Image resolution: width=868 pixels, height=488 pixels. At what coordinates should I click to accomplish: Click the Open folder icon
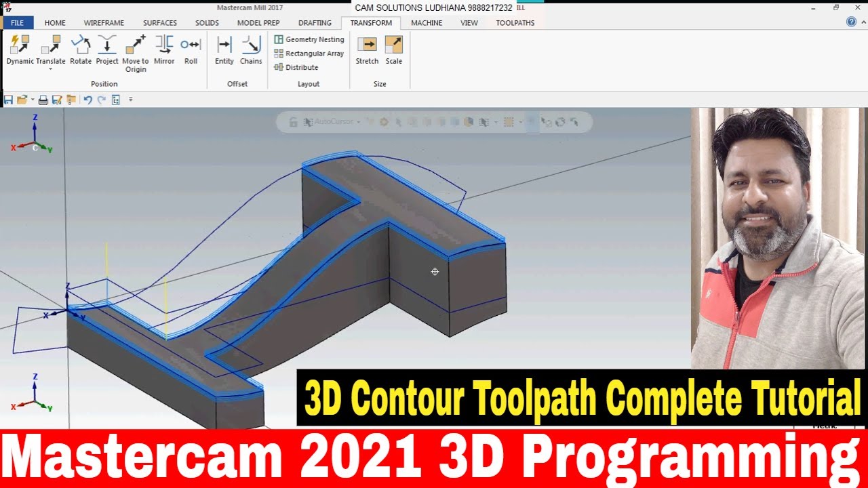(x=22, y=100)
